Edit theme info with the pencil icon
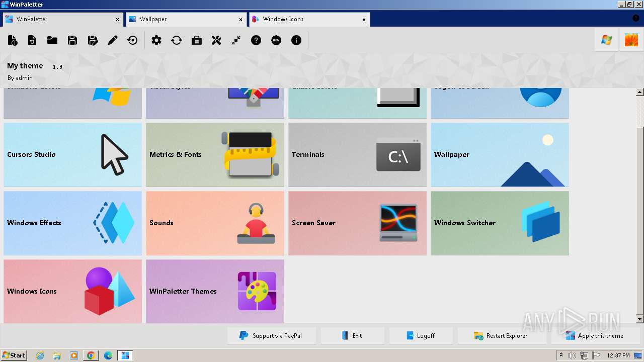Screen dimensions: 644x362 pyautogui.click(x=113, y=40)
